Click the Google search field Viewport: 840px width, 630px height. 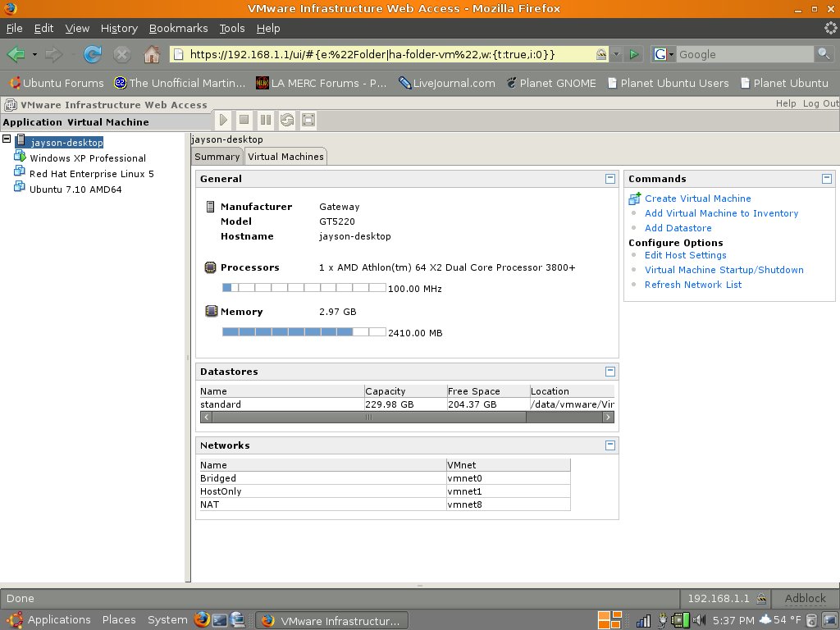point(745,54)
